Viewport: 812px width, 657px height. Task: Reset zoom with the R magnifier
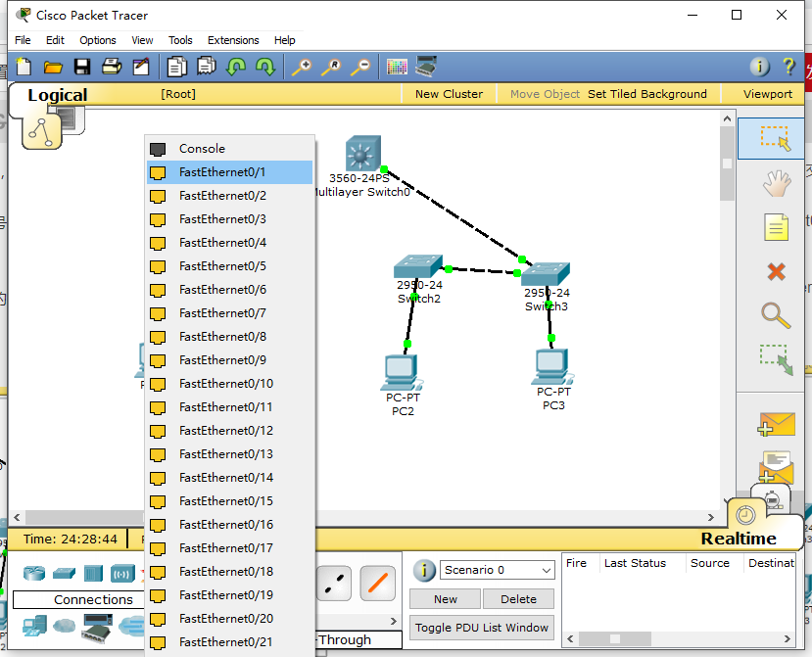coord(331,68)
